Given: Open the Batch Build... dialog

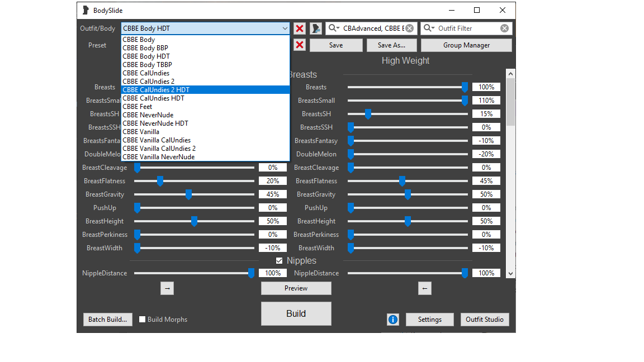Looking at the screenshot, I should tap(107, 320).
